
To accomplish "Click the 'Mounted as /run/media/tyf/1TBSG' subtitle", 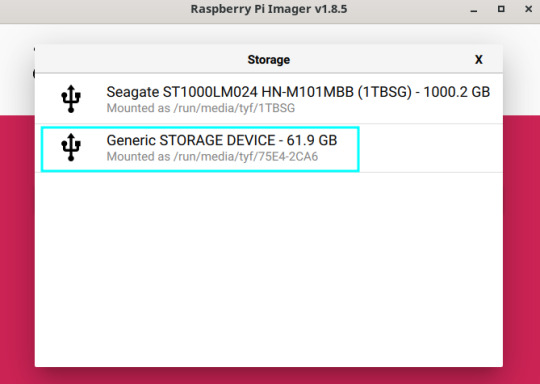I will (x=201, y=108).
